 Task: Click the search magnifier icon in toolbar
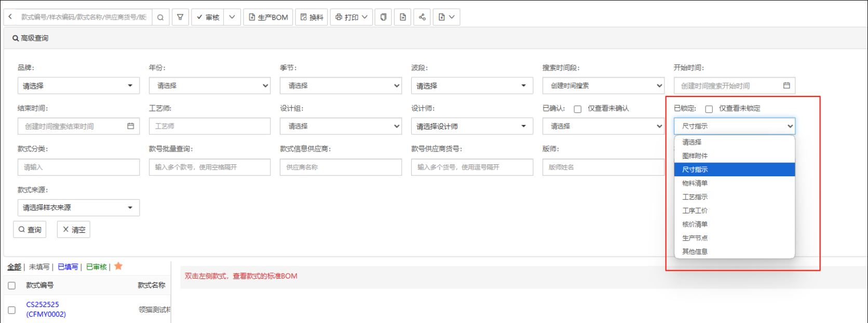(x=160, y=17)
